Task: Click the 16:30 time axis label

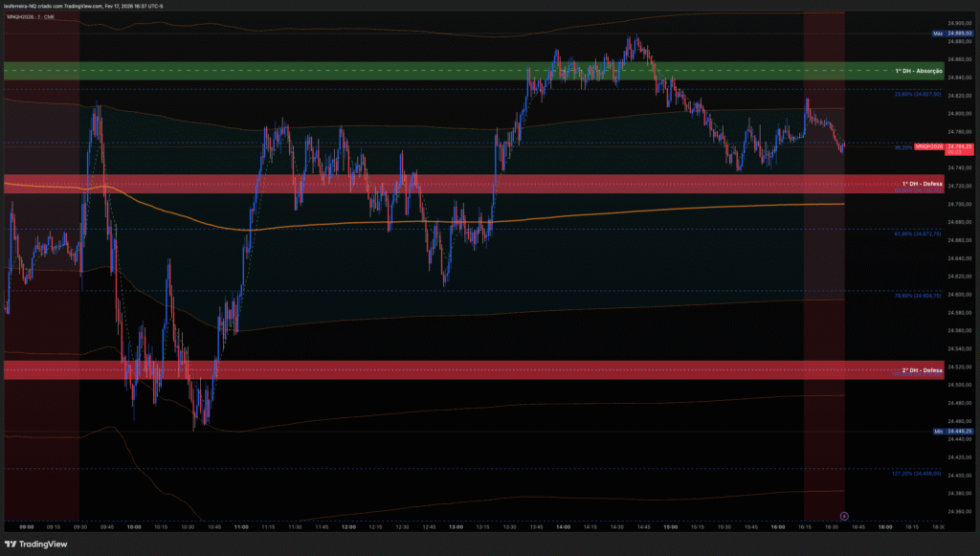Action: coord(832,527)
